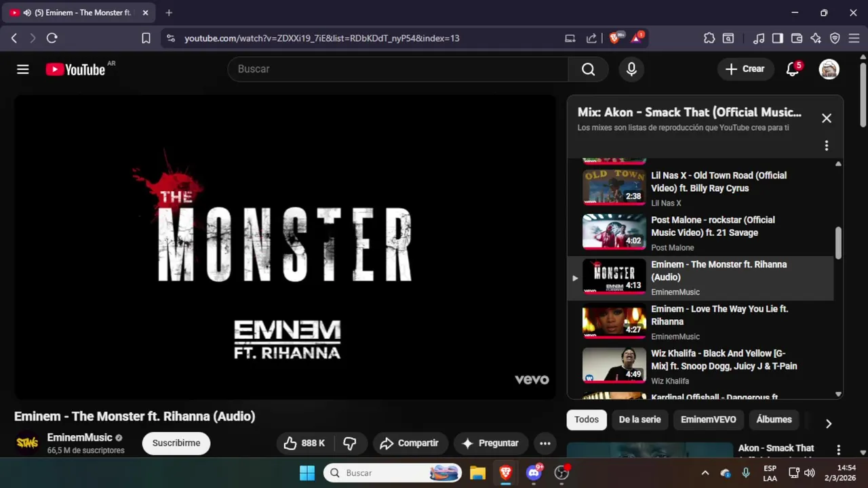
Task: Play Wiz Khalifa Black And Yellow
Action: (x=701, y=366)
